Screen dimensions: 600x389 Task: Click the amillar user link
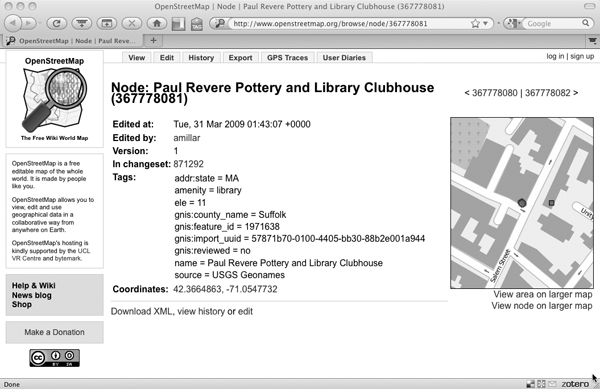point(187,138)
